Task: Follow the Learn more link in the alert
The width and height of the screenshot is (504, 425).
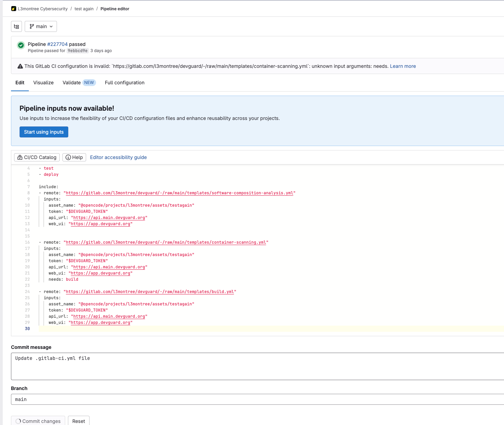Action: [403, 66]
